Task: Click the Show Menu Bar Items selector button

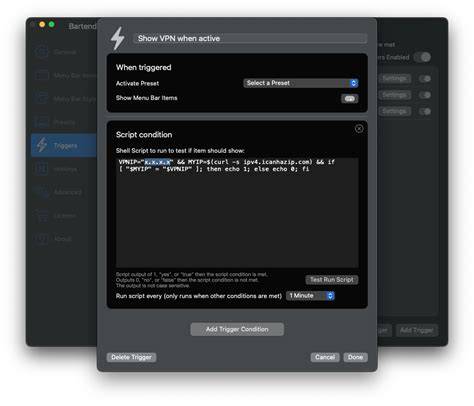Action: [349, 99]
